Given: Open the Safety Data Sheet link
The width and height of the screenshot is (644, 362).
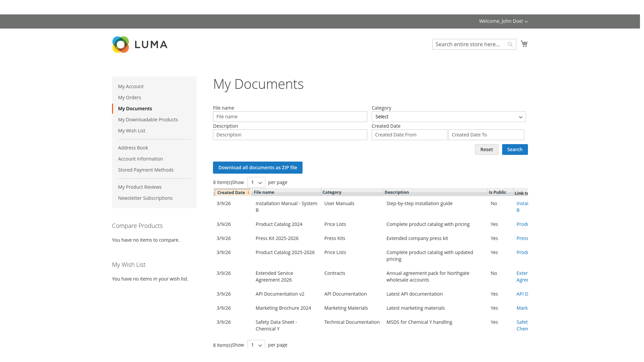Looking at the screenshot, I should click(522, 325).
